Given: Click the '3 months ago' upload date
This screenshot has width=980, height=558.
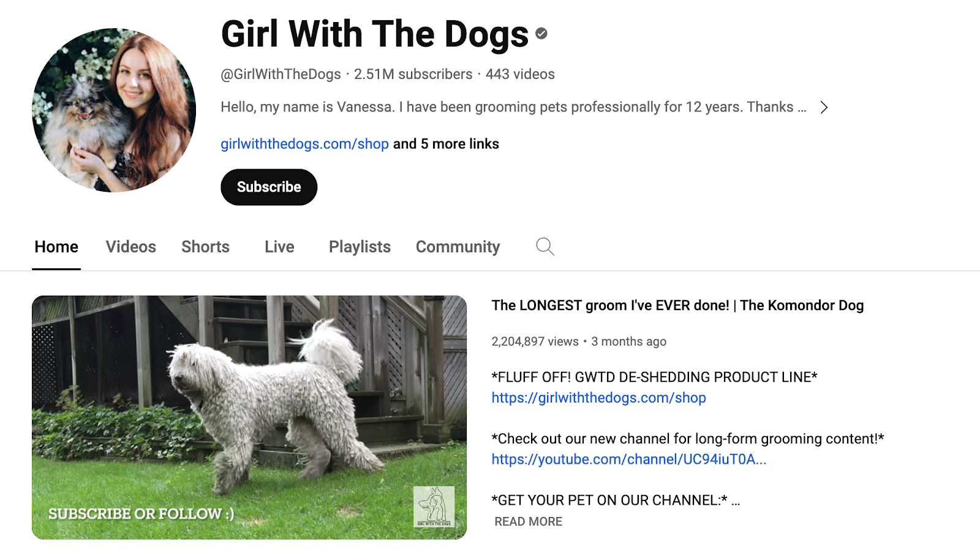Looking at the screenshot, I should [x=629, y=342].
